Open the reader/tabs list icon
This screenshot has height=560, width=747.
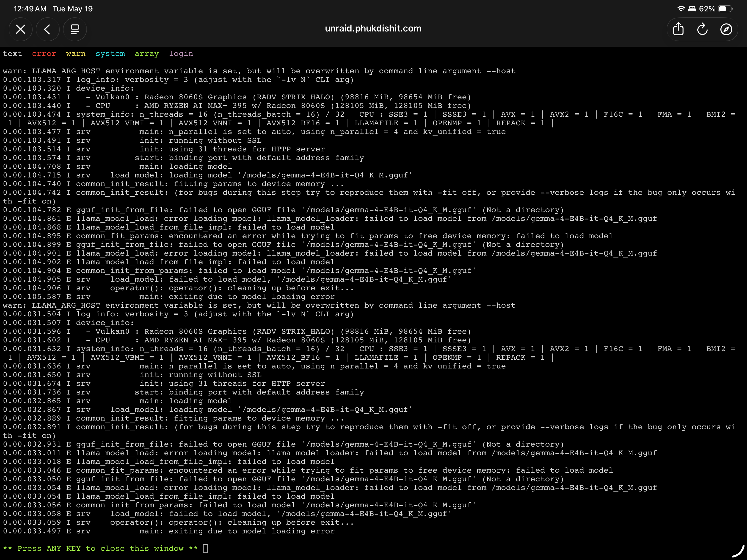[75, 29]
